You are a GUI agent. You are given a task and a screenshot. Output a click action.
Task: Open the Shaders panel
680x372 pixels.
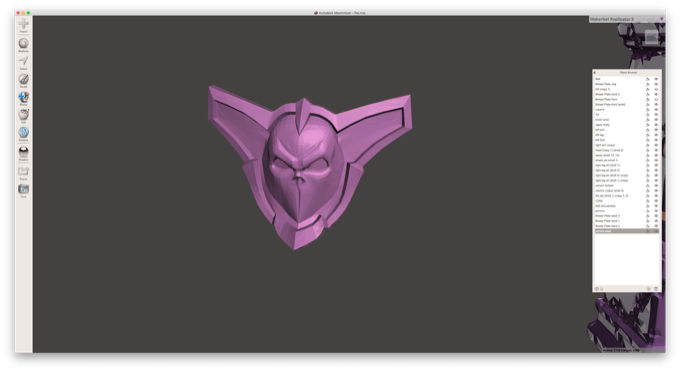pos(23,153)
